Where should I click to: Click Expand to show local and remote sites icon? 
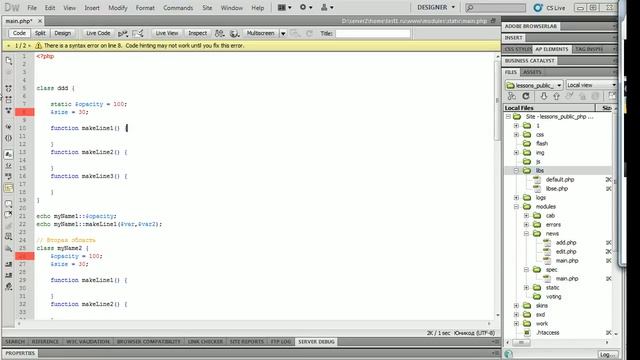[612, 96]
